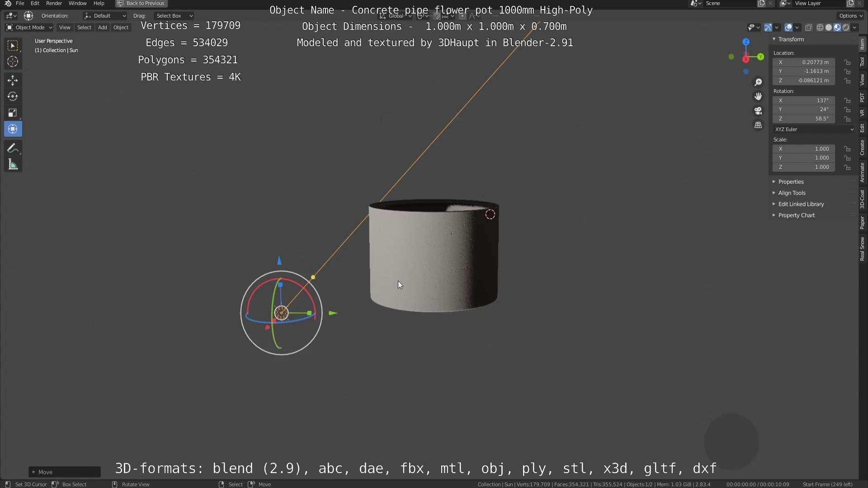Click the red X axis gizmo ball
Viewport: 868px width, 488px height.
746,59
